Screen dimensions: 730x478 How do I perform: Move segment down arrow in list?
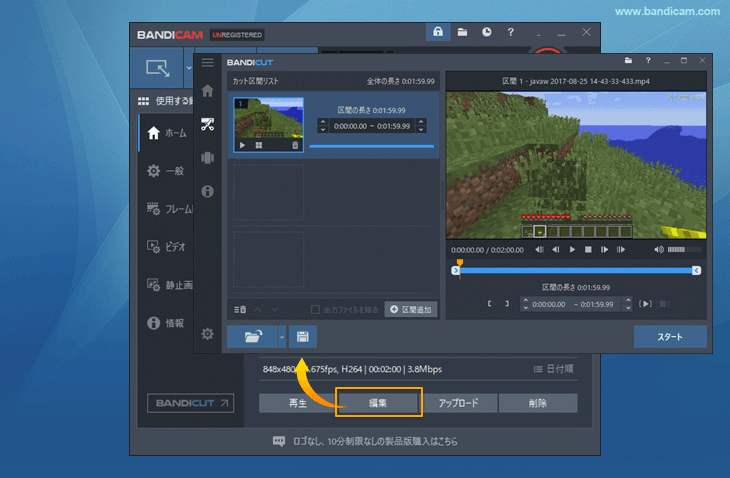point(275,310)
